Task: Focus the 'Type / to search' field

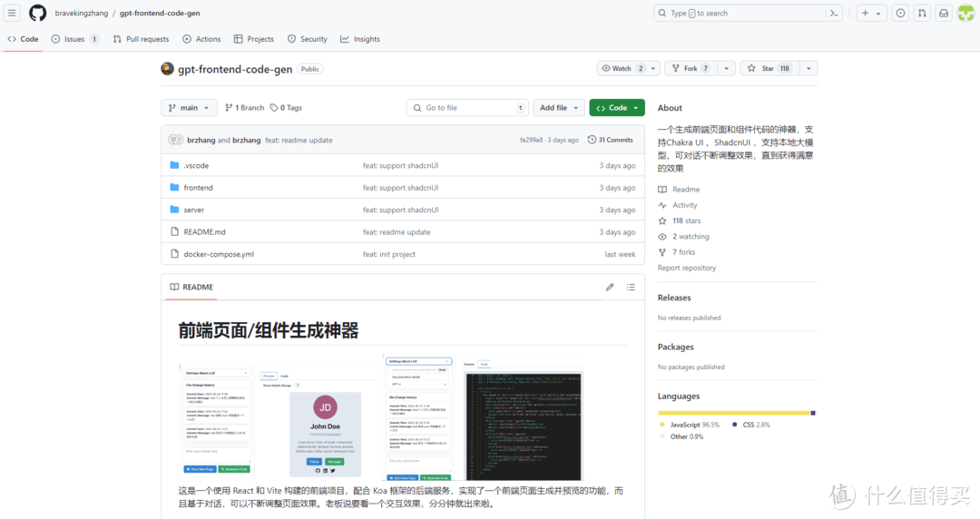Action: (748, 13)
